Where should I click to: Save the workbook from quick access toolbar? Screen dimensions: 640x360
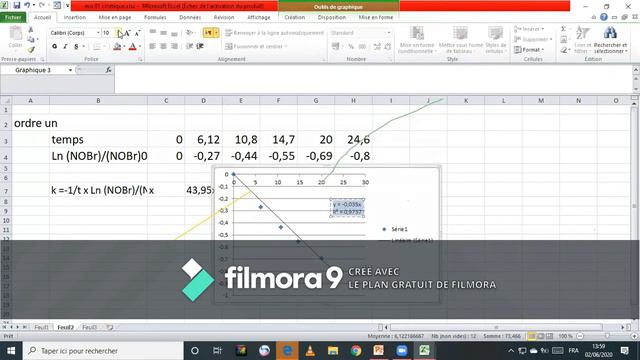point(17,6)
